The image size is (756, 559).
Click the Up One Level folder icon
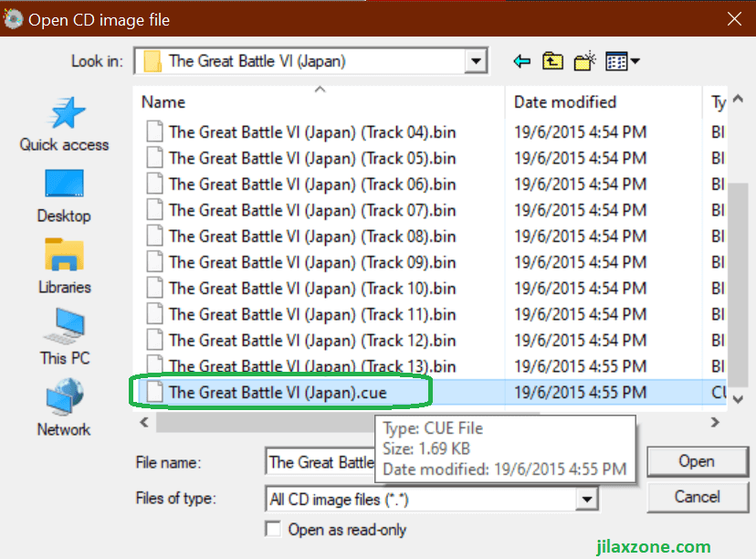[x=552, y=61]
